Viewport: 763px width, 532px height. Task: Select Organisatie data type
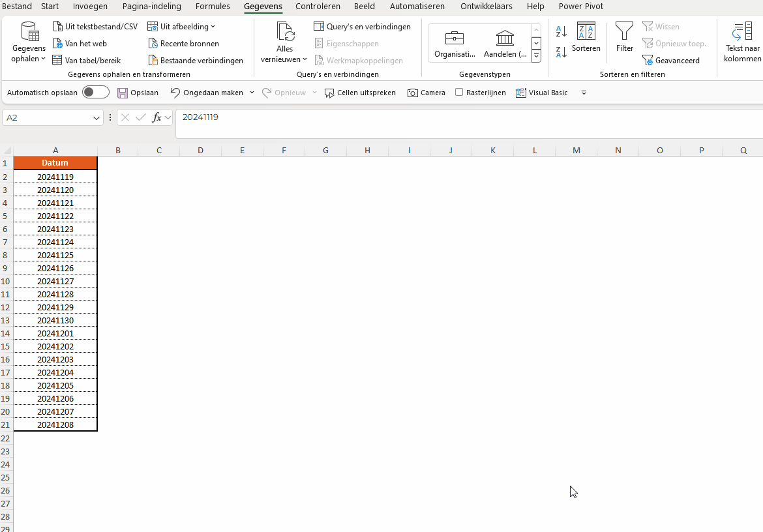pyautogui.click(x=455, y=44)
